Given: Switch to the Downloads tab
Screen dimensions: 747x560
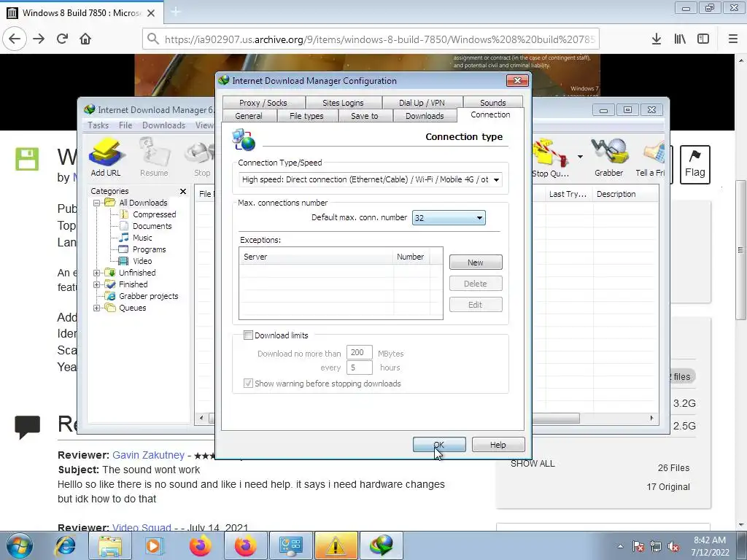Looking at the screenshot, I should [425, 116].
